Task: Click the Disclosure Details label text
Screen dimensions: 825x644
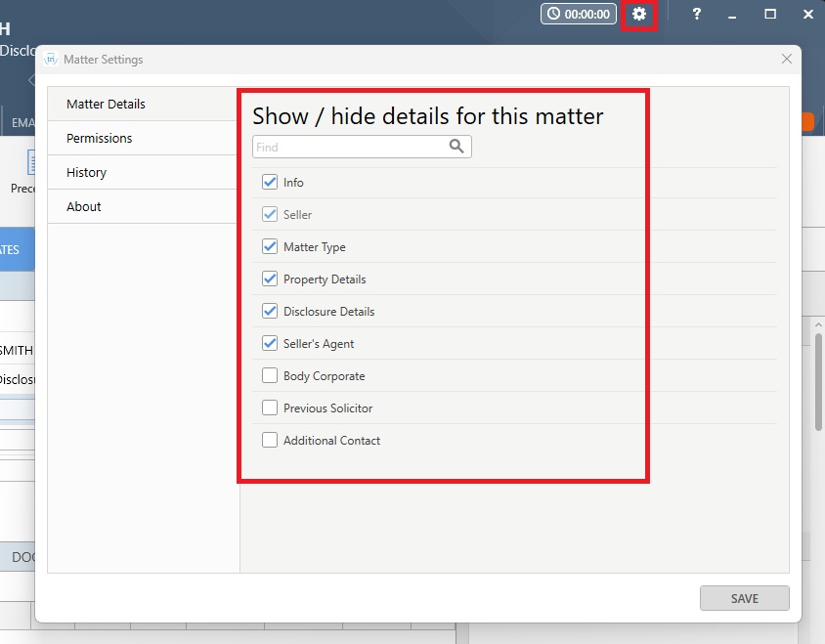Action: click(328, 312)
